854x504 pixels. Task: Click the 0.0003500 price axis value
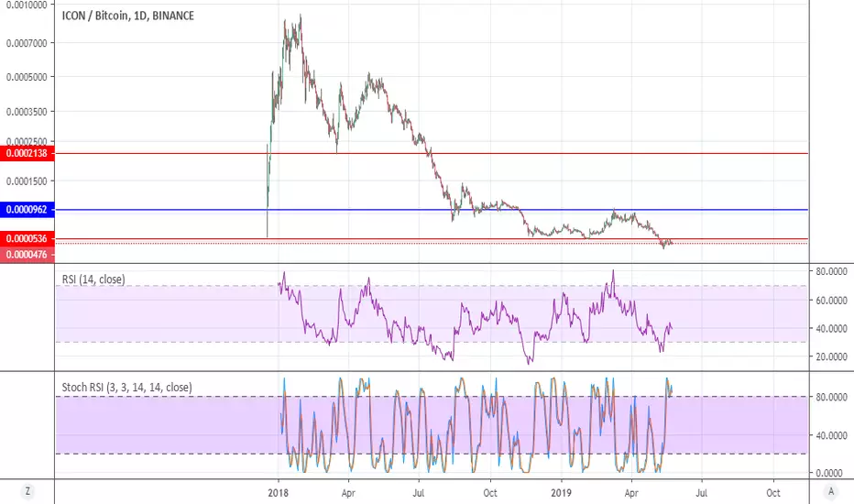pyautogui.click(x=27, y=112)
